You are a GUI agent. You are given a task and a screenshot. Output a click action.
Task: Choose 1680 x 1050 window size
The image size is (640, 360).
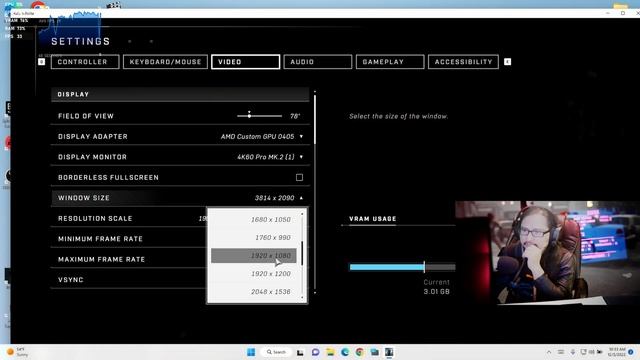253,220
